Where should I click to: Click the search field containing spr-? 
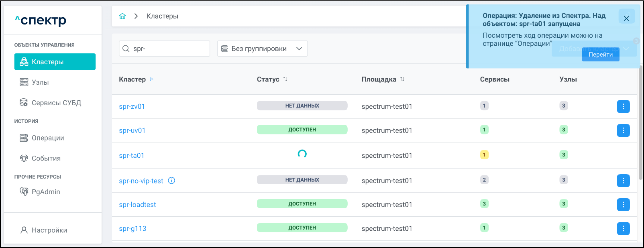point(169,49)
